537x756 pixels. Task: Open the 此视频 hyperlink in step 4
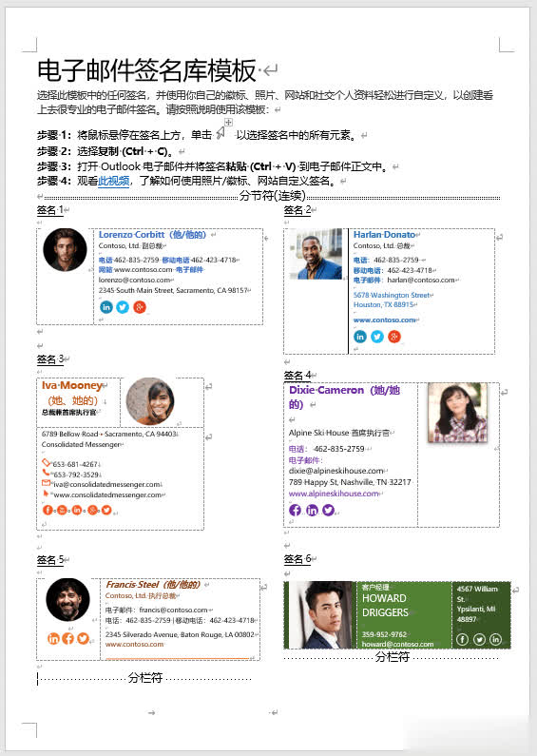pyautogui.click(x=114, y=181)
